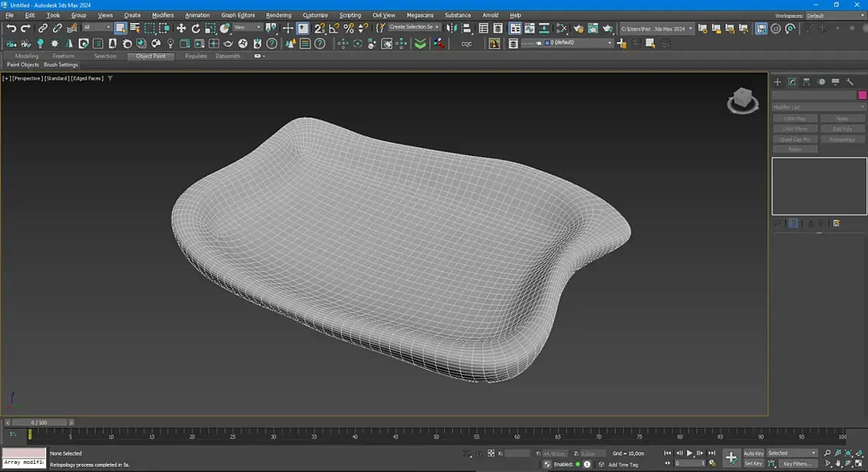Open the Modifiers menu
The width and height of the screenshot is (868, 472).
163,15
